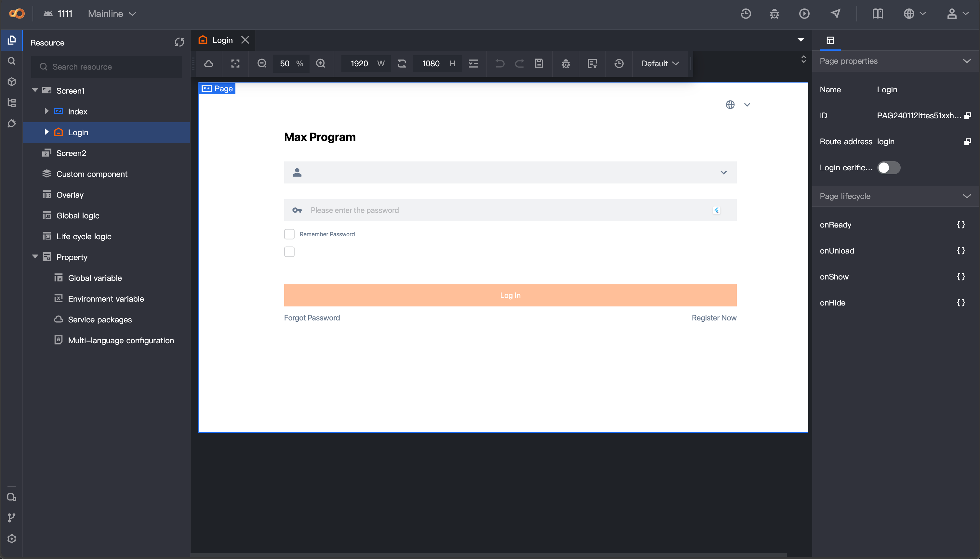Click the zoom in magnifier icon
The height and width of the screenshot is (559, 980).
tap(321, 63)
